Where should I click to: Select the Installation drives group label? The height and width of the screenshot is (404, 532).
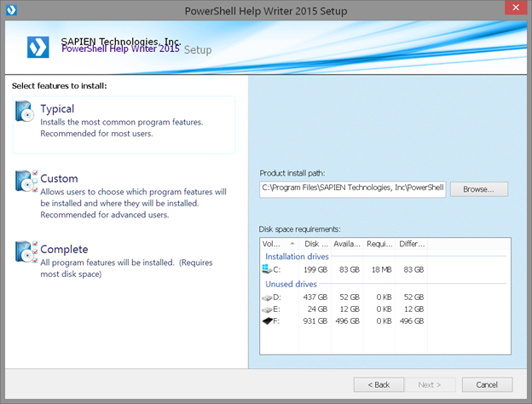click(x=297, y=257)
